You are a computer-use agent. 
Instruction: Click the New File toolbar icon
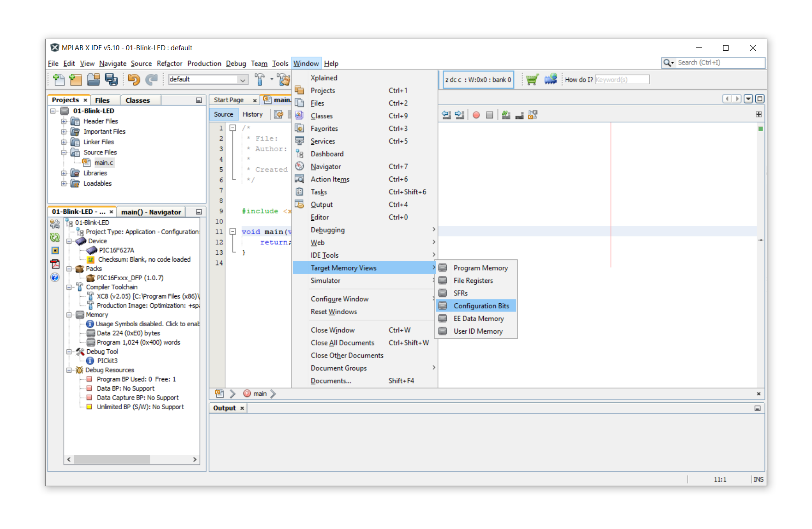59,80
